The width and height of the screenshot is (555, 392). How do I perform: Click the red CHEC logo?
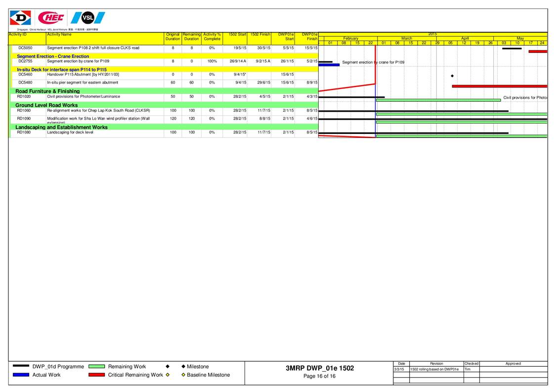(51, 17)
